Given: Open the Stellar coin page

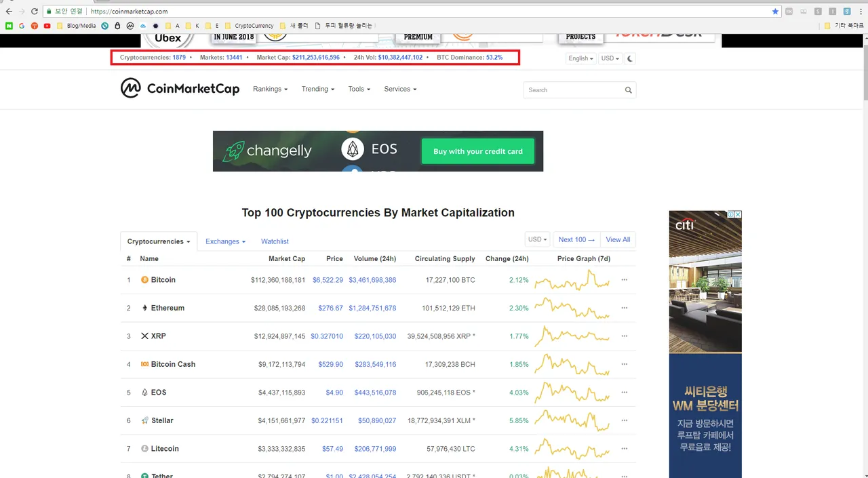Looking at the screenshot, I should click(162, 420).
